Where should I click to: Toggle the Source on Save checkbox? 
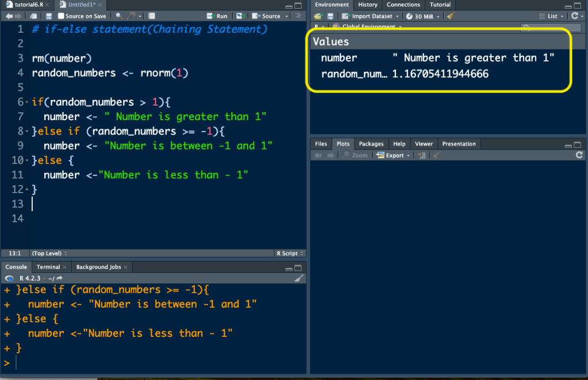[62, 16]
